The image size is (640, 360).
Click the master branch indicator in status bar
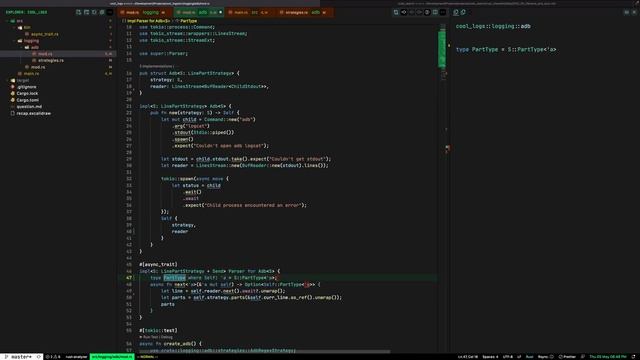tap(18, 357)
